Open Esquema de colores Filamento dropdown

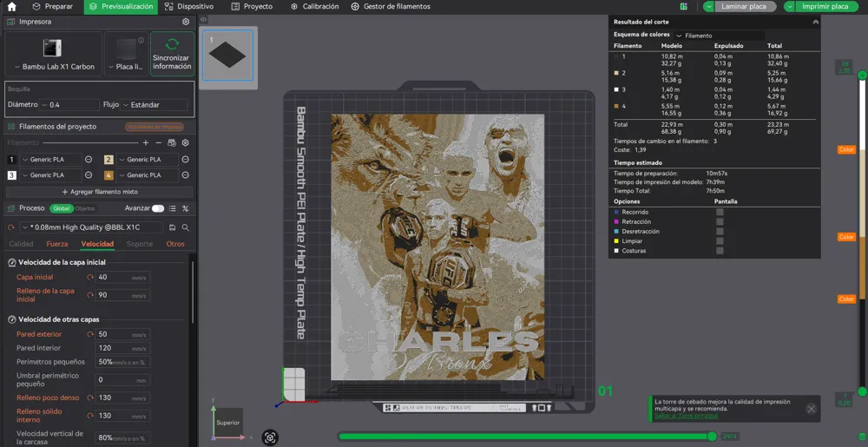click(x=720, y=36)
